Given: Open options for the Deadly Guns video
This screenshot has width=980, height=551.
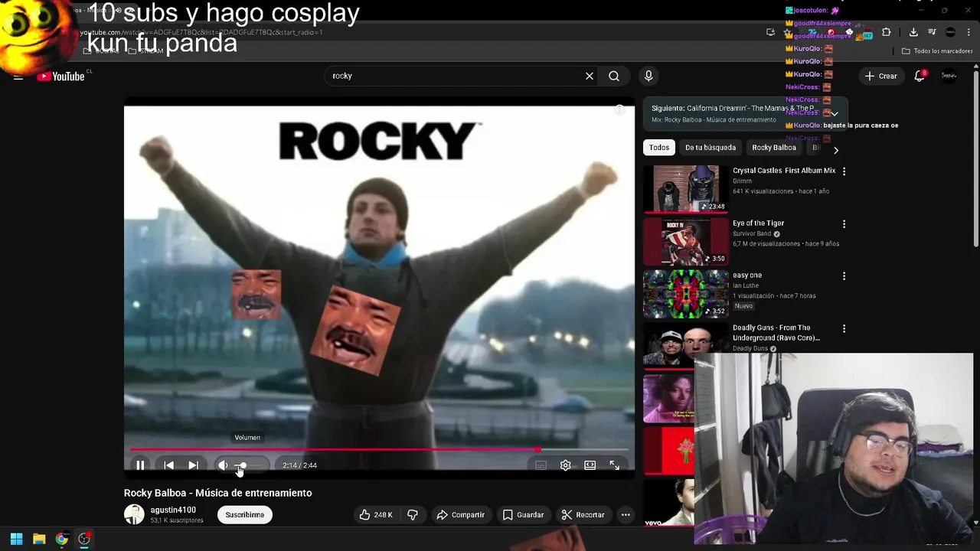Looking at the screenshot, I should point(844,329).
